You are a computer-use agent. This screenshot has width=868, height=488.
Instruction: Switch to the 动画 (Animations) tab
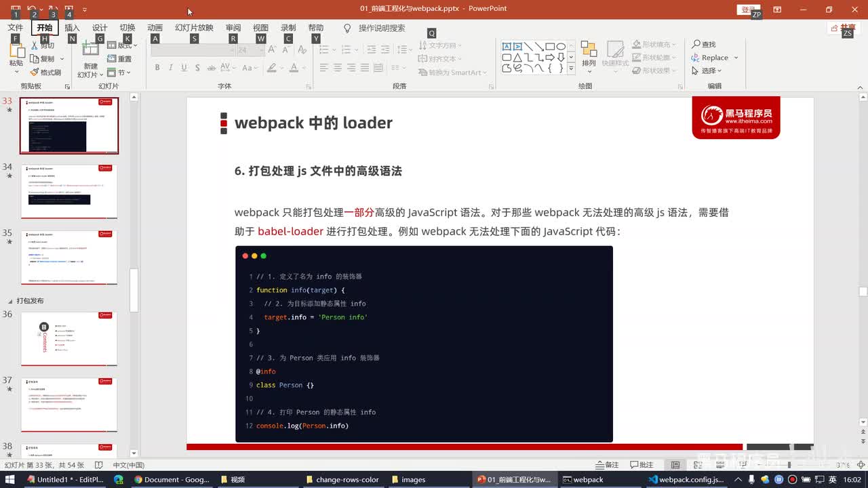pyautogui.click(x=155, y=28)
